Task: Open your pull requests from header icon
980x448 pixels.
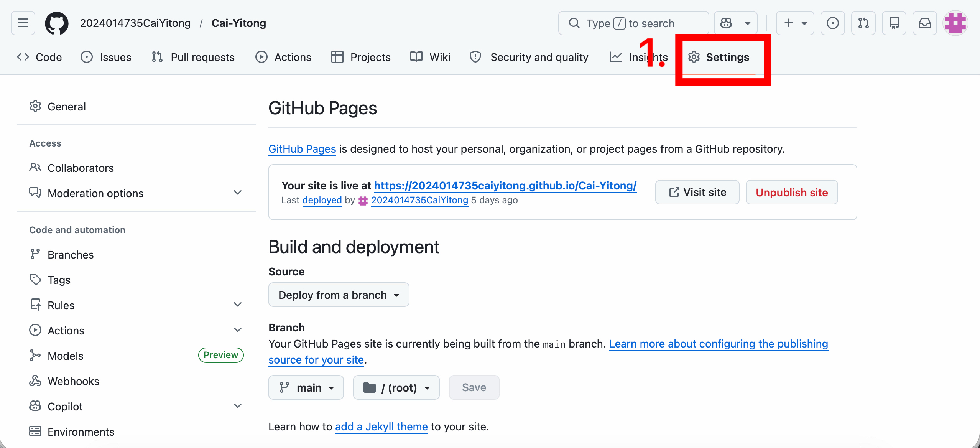Action: 863,23
